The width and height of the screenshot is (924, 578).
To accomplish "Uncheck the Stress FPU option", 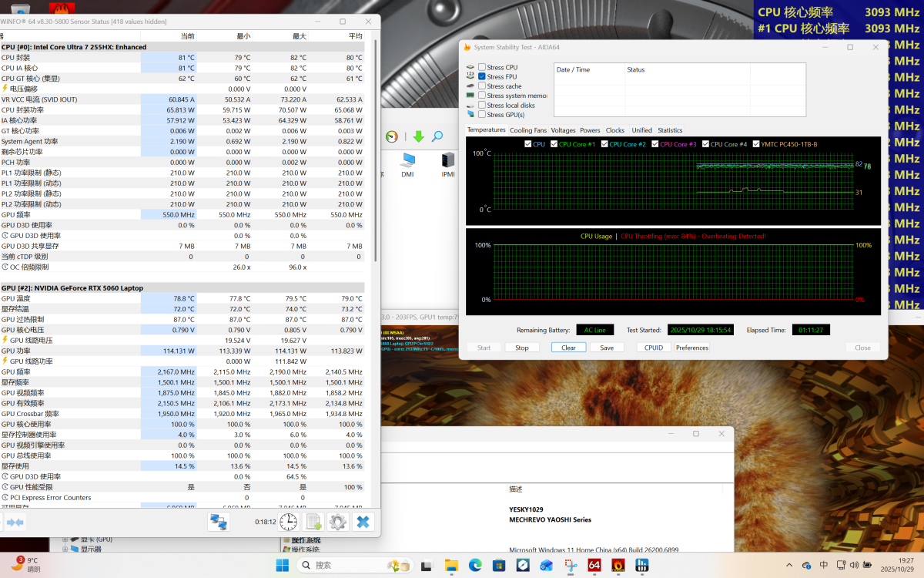I will pyautogui.click(x=482, y=77).
